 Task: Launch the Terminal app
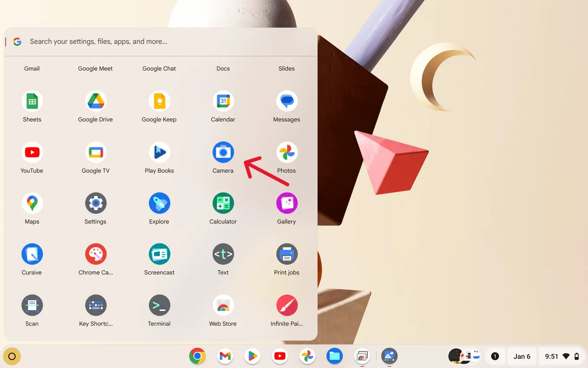pyautogui.click(x=159, y=305)
